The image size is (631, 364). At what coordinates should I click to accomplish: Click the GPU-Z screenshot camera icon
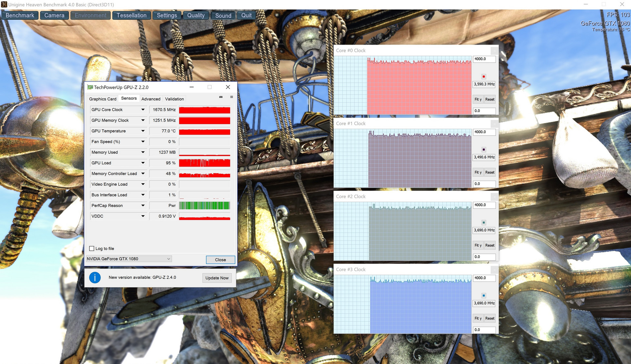pyautogui.click(x=221, y=97)
